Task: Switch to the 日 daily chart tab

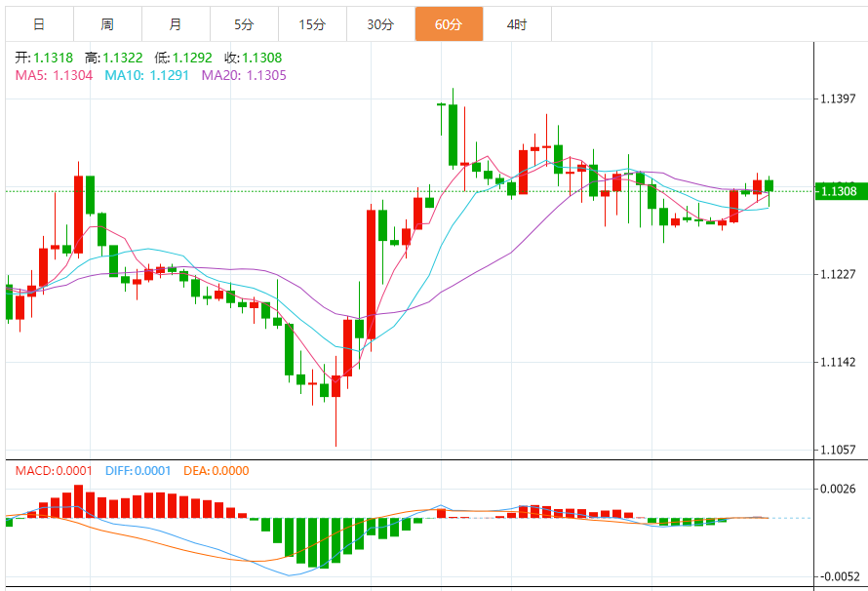Action: coord(39,24)
